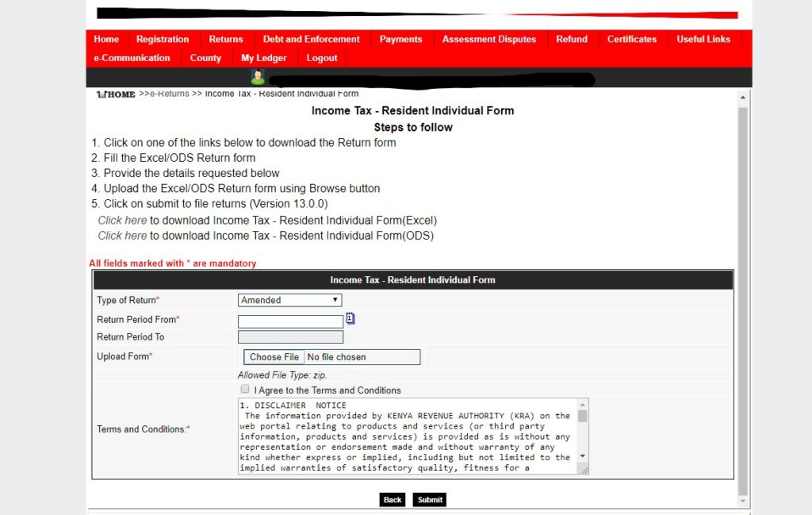The width and height of the screenshot is (812, 515).
Task: Select Certificates in the navigation bar
Action: [632, 39]
